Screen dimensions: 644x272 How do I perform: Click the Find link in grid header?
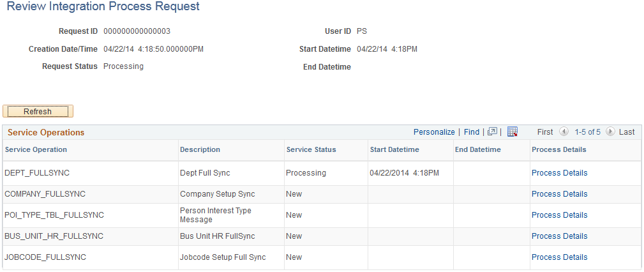tap(472, 132)
